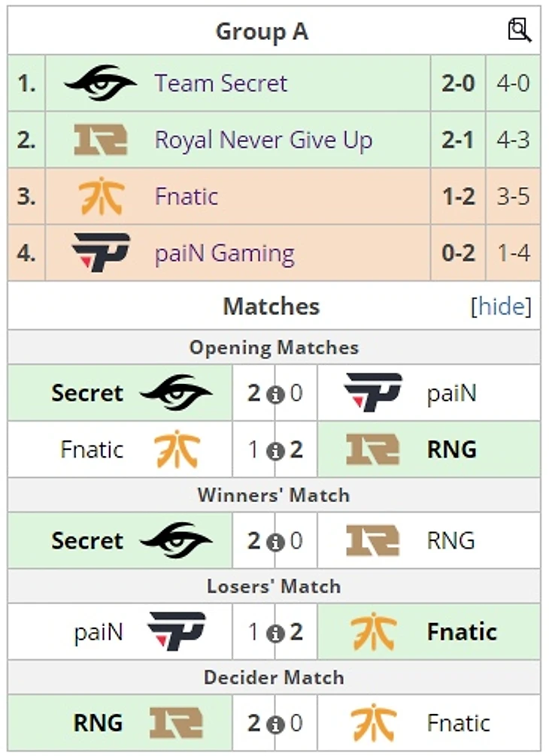Collapse matches using the hide toggle
The height and width of the screenshot is (756, 549).
(501, 307)
